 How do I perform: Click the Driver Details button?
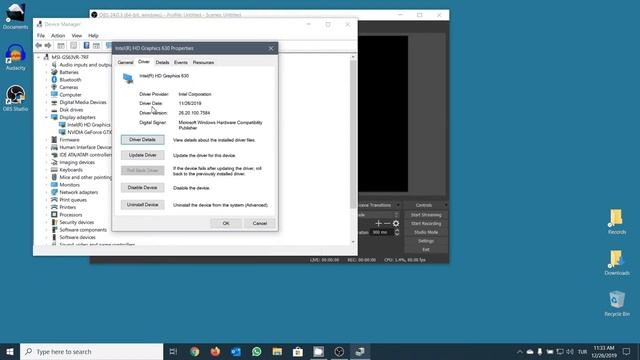142,140
